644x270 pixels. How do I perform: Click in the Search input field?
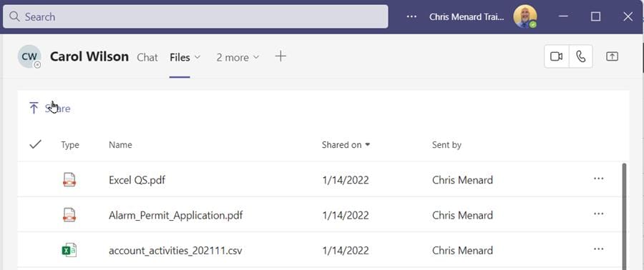pos(195,17)
